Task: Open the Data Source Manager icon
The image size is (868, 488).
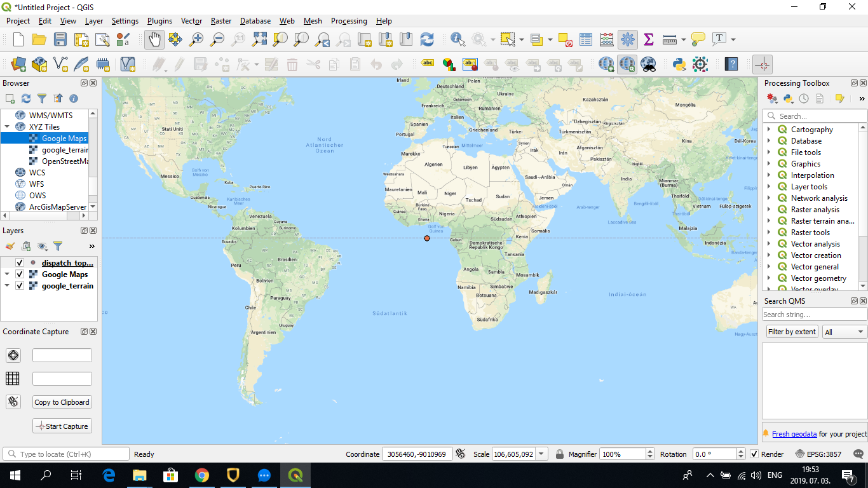Action: pos(18,64)
